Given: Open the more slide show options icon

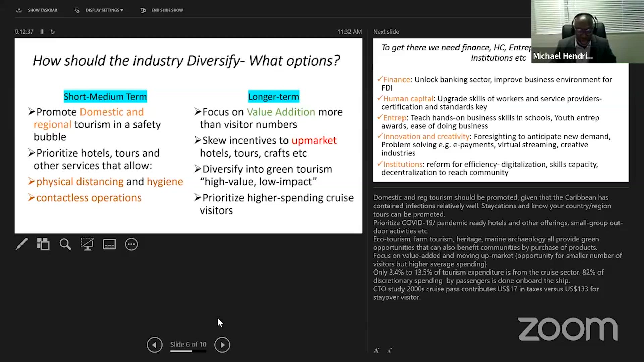Looking at the screenshot, I should pos(131,244).
